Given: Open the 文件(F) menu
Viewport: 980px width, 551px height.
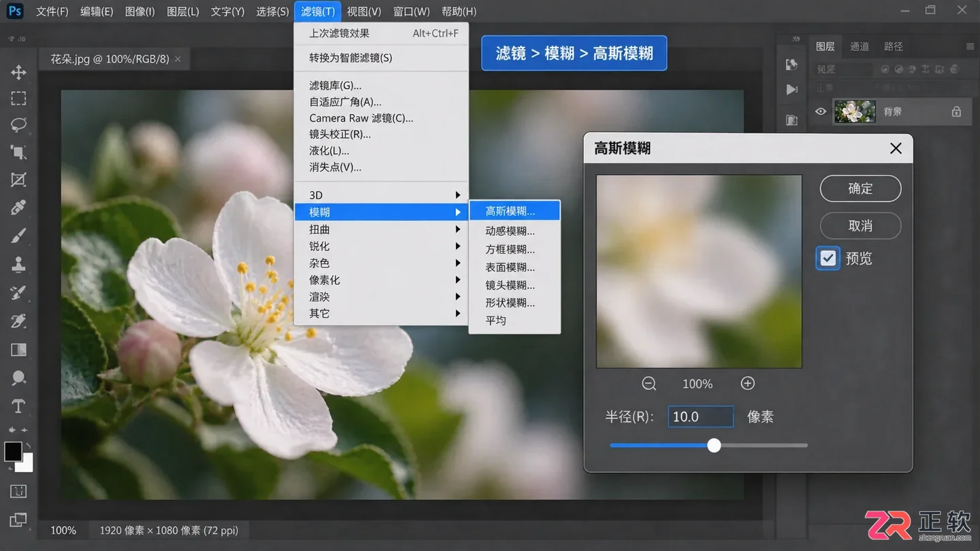Looking at the screenshot, I should tap(52, 12).
